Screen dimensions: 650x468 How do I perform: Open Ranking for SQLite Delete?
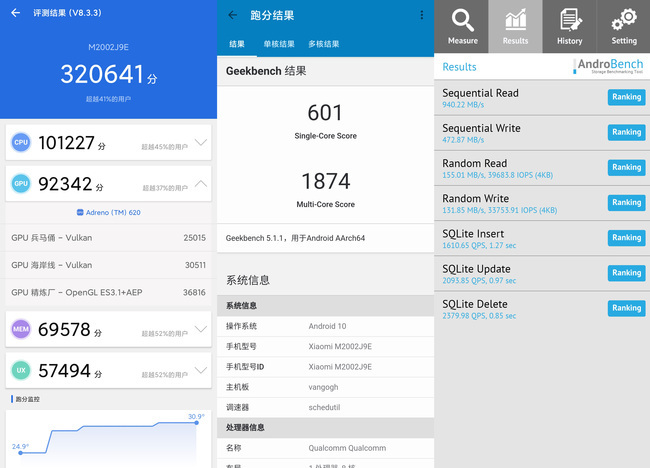[x=626, y=308]
